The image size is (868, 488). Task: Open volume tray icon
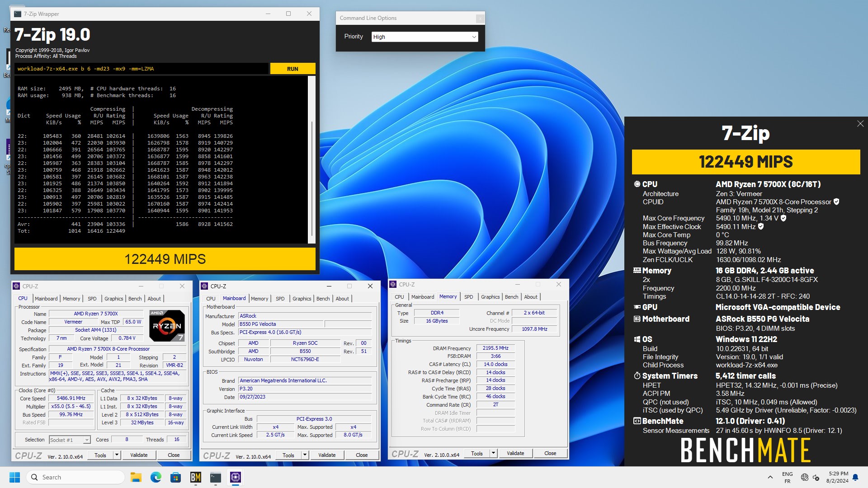(x=816, y=477)
